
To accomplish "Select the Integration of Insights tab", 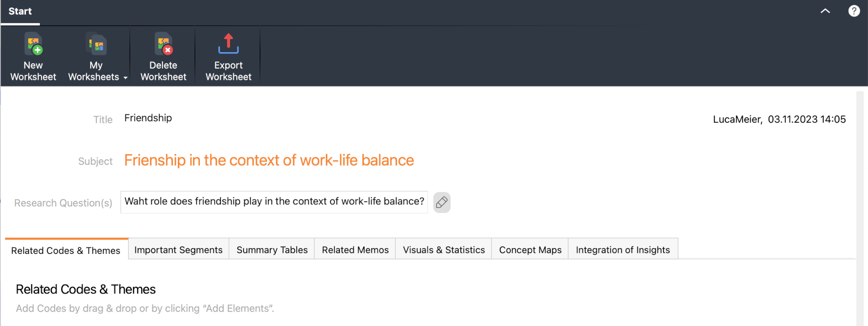I will [x=623, y=249].
